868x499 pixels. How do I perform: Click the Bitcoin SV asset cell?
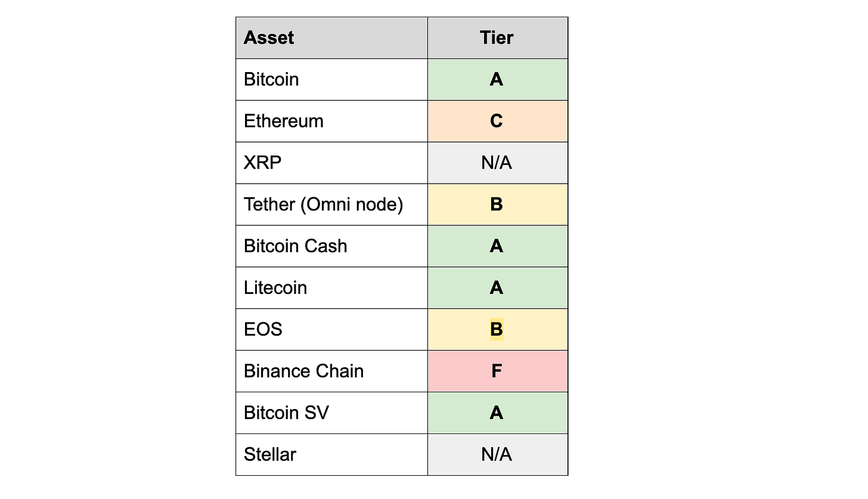coord(331,413)
